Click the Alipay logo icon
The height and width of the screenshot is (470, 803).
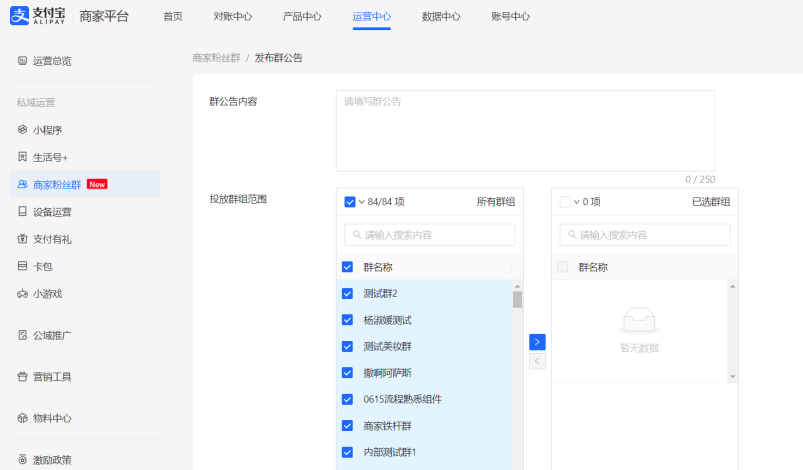click(x=20, y=16)
